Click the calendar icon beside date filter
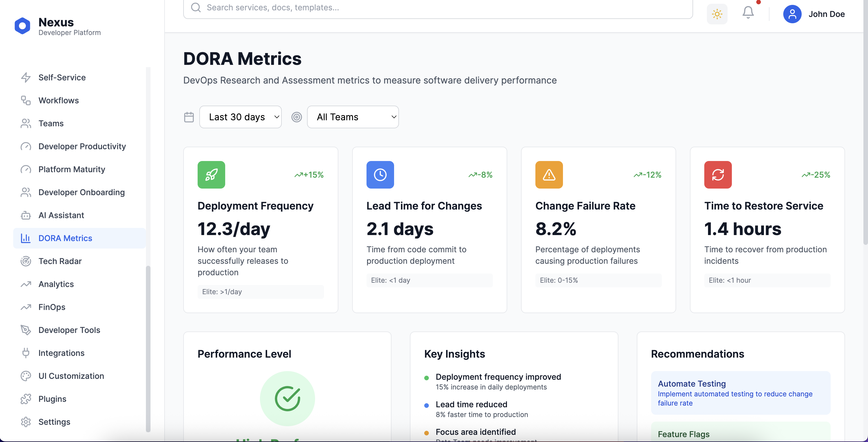This screenshot has height=442, width=868. (x=189, y=117)
